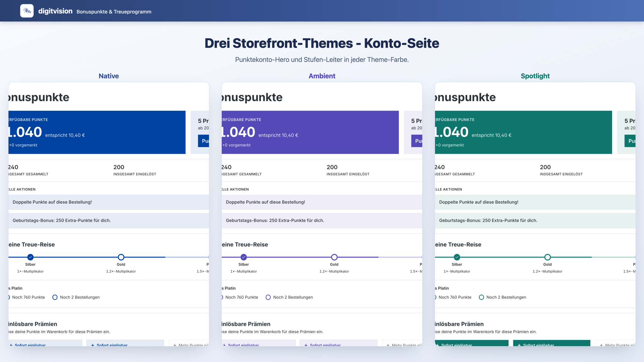This screenshot has width=644, height=362.
Task: Switch to the Ambient theme heading
Action: (x=322, y=76)
